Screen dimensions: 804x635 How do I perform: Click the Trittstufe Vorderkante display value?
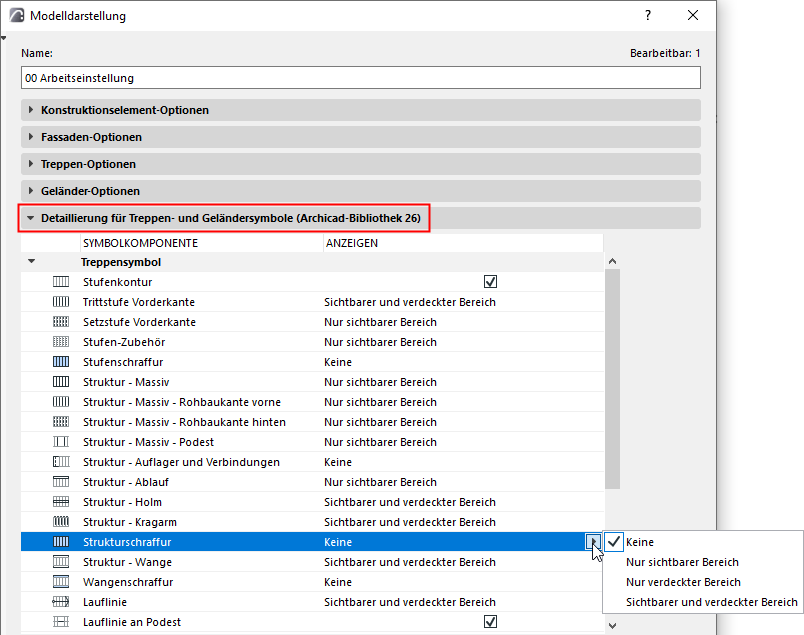click(x=410, y=302)
